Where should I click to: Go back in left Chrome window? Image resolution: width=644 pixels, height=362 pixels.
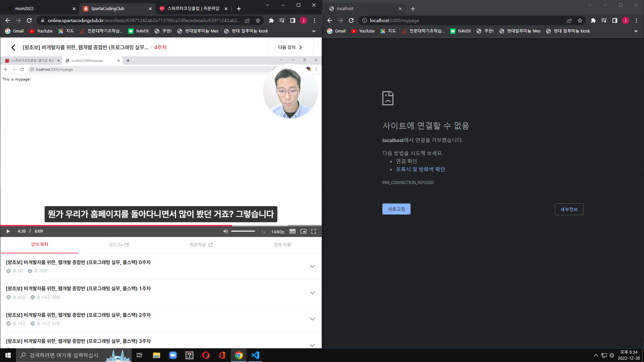pyautogui.click(x=8, y=20)
